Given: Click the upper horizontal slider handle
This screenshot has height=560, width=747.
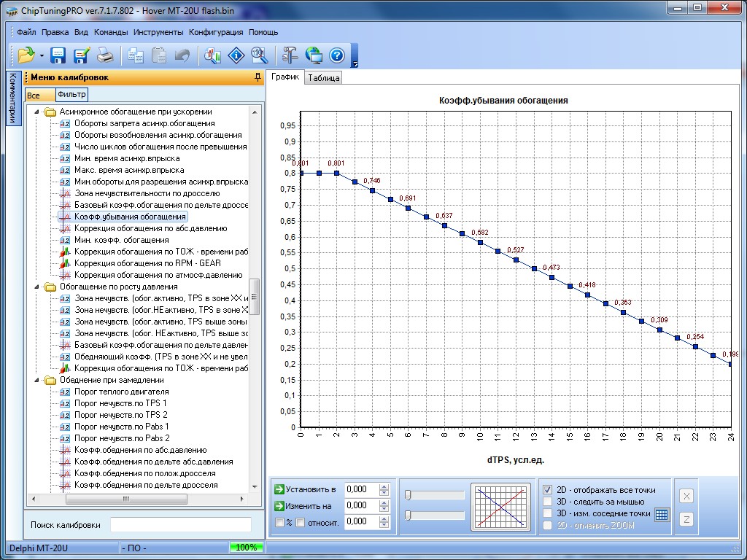Looking at the screenshot, I should pos(409,495).
